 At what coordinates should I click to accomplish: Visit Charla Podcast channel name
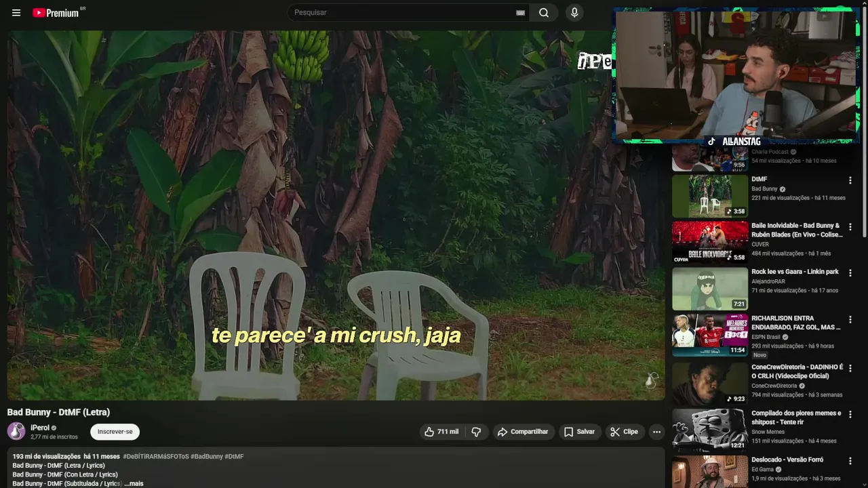pos(770,152)
